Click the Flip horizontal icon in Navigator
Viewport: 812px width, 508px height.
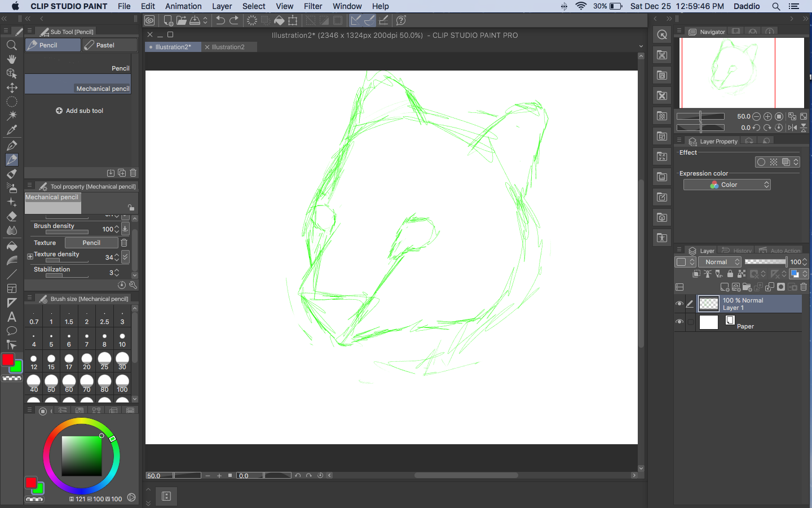(792, 128)
